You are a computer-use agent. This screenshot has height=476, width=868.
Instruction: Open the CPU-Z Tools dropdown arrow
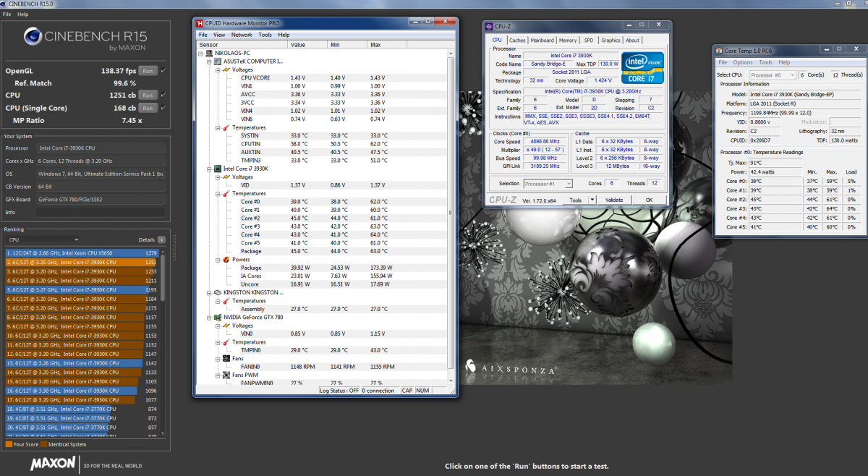[592, 200]
